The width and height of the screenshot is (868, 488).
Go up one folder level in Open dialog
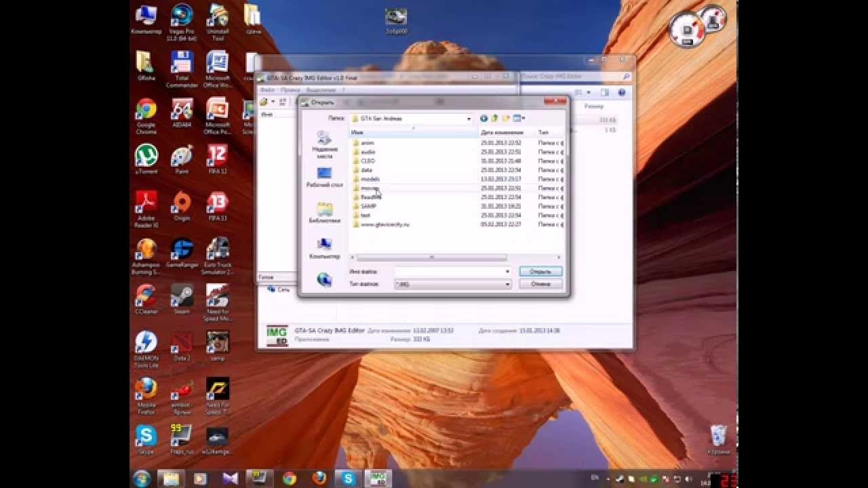point(495,119)
